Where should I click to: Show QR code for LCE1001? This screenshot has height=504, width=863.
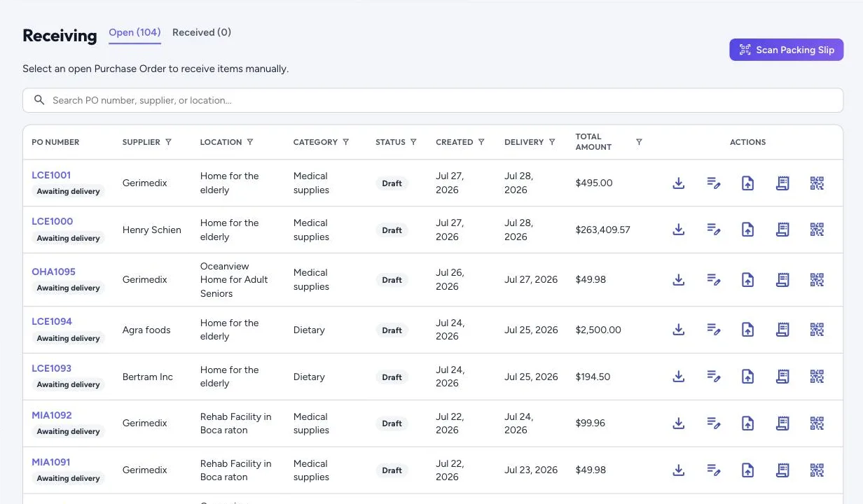click(817, 183)
